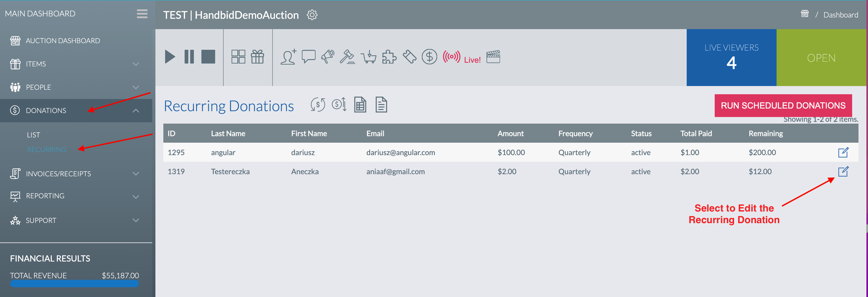Pause the auction
Viewport: 868px width, 297px height.
point(189,57)
